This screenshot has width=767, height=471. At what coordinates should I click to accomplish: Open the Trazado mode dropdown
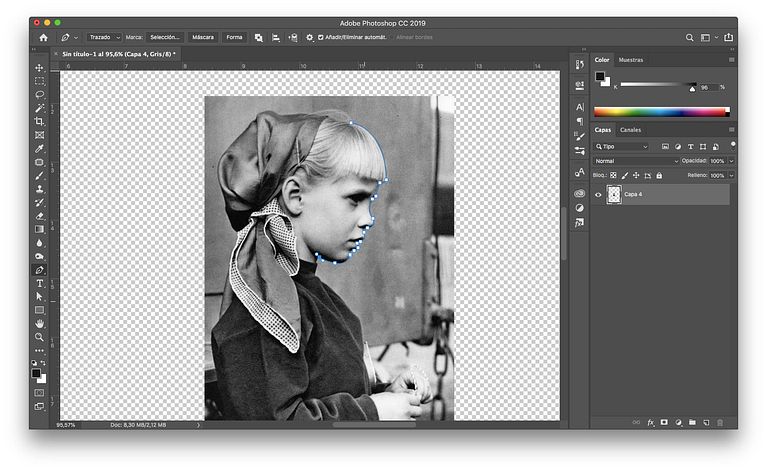104,37
